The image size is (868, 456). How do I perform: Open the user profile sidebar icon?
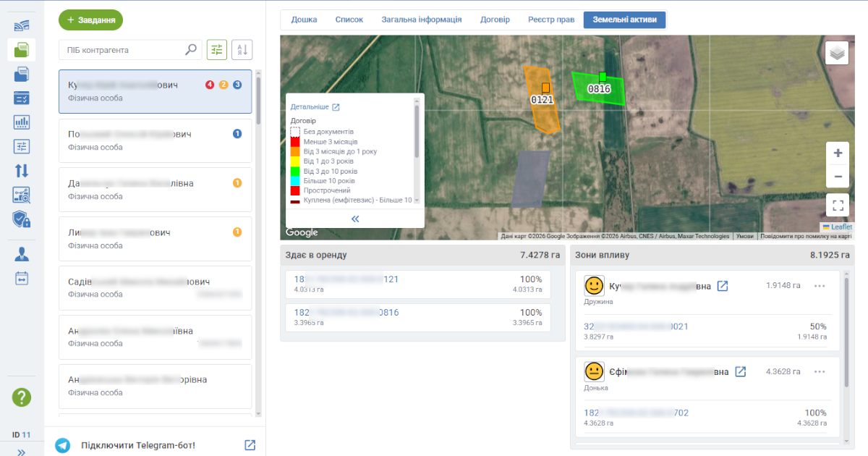(22, 253)
